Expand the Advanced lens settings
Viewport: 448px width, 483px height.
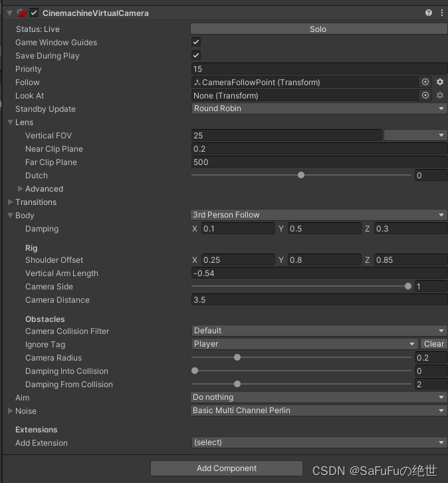[21, 188]
